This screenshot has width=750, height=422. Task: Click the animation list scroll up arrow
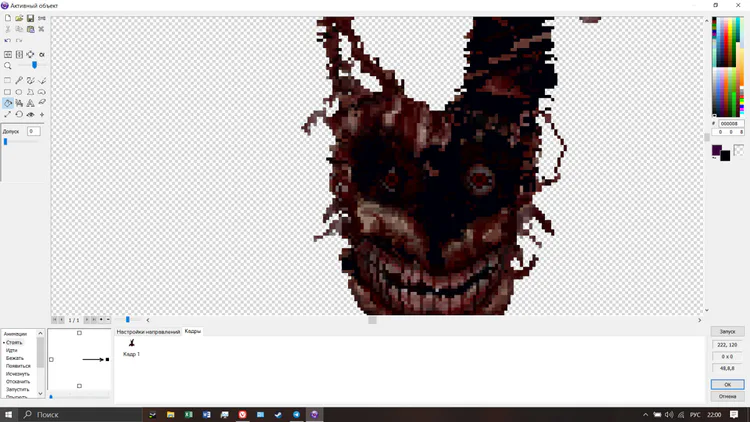[x=40, y=333]
